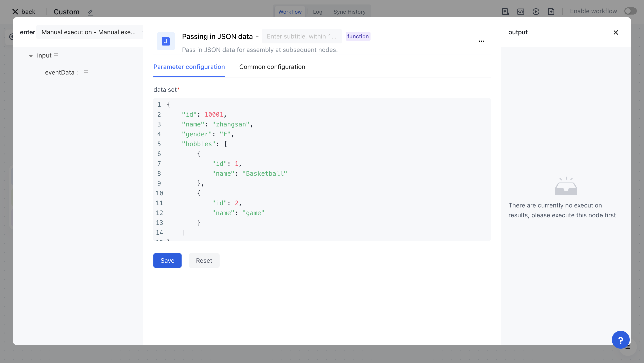Open the three-dot more options menu

click(x=481, y=41)
